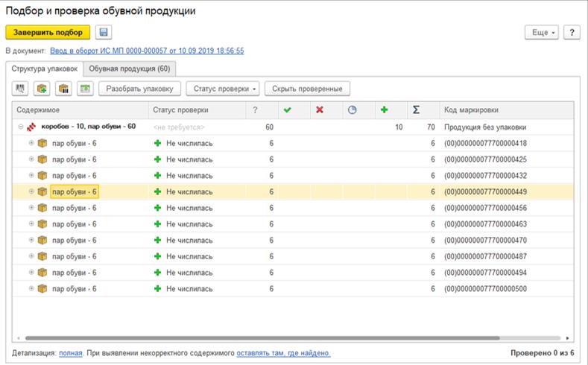
Task: Click the box with green plus icon
Action: point(42,89)
